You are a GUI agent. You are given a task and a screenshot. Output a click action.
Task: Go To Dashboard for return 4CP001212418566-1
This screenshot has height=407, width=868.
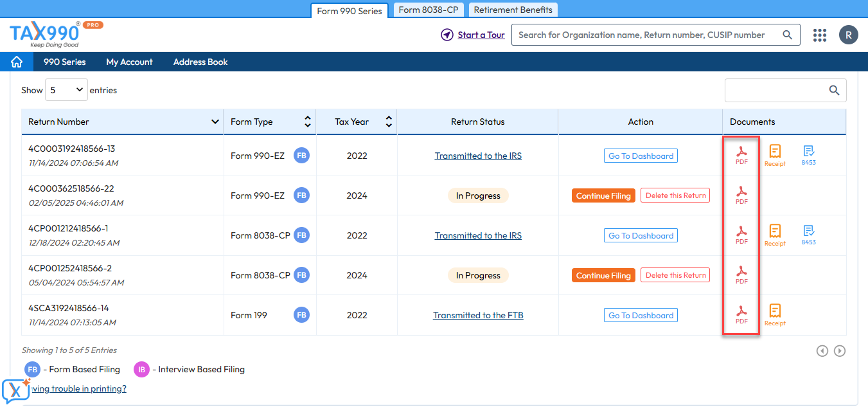coord(641,235)
